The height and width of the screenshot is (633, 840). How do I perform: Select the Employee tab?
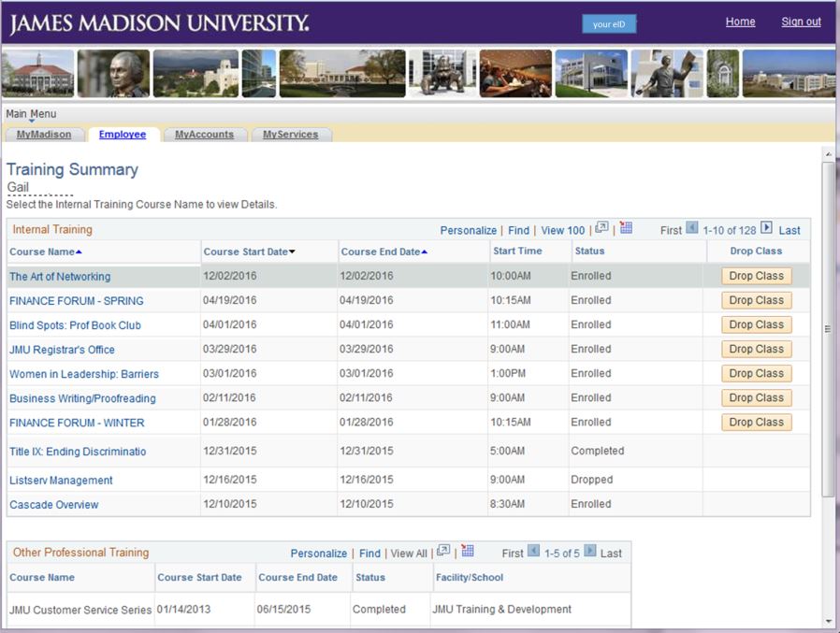coord(123,135)
